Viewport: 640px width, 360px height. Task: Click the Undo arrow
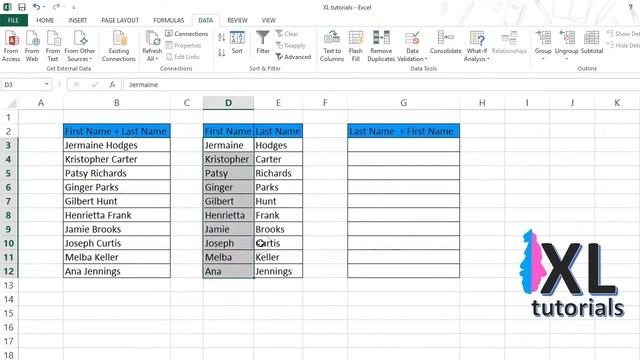click(x=36, y=7)
